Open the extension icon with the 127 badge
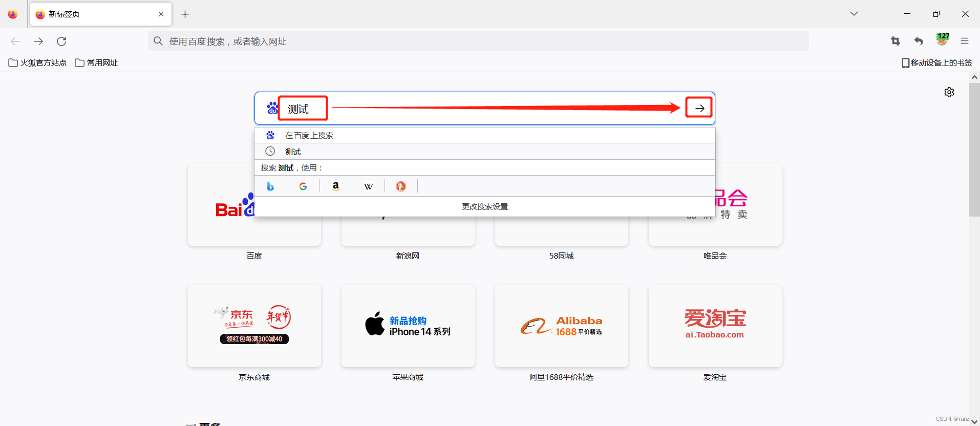This screenshot has height=426, width=980. [x=943, y=39]
